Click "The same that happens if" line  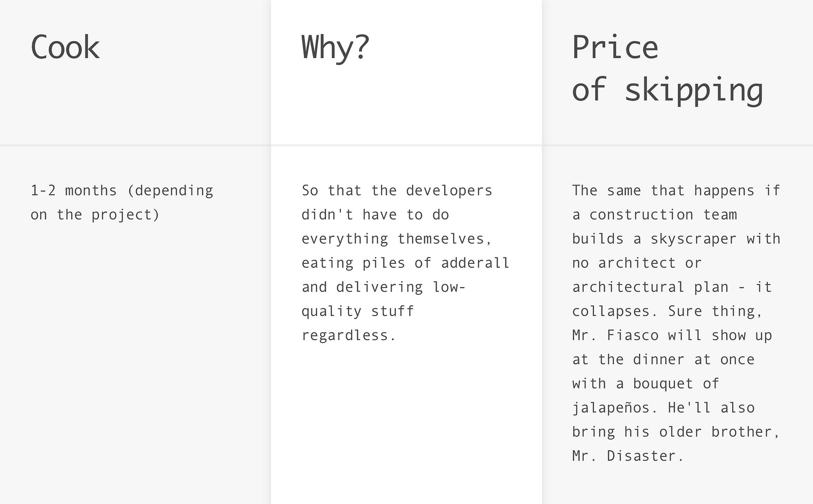pyautogui.click(x=676, y=191)
